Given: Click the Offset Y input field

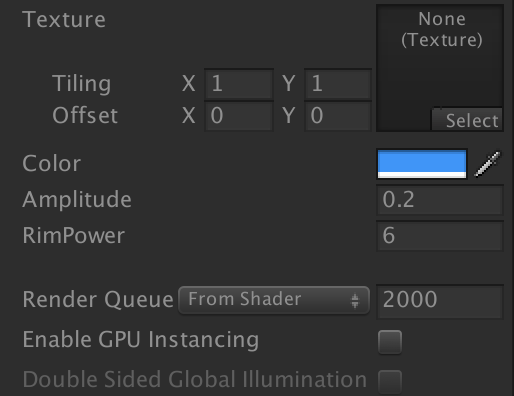Looking at the screenshot, I should [338, 116].
